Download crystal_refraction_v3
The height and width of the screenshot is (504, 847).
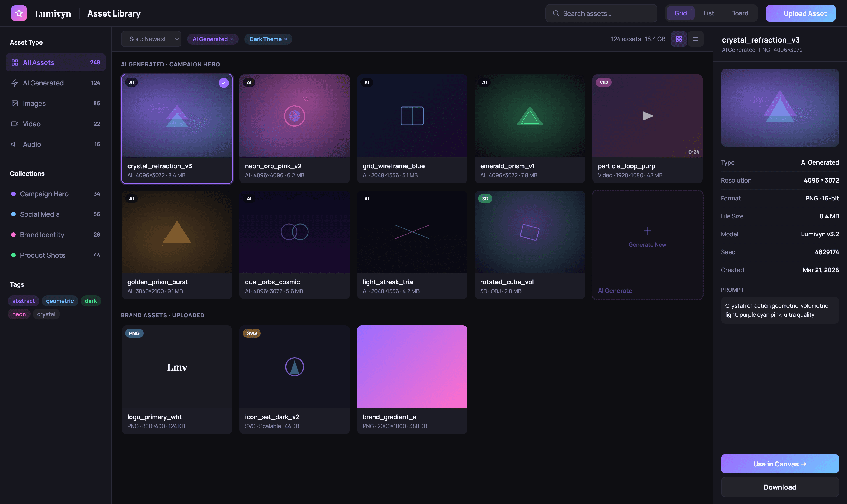point(779,487)
